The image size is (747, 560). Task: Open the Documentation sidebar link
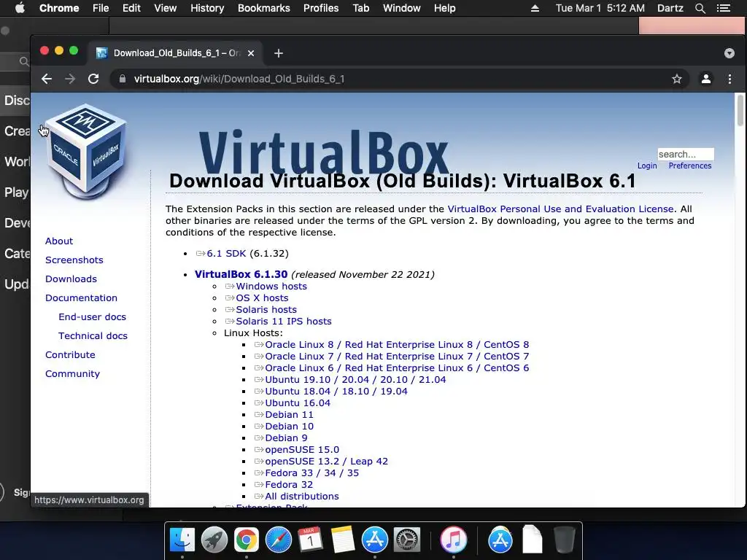(x=81, y=298)
